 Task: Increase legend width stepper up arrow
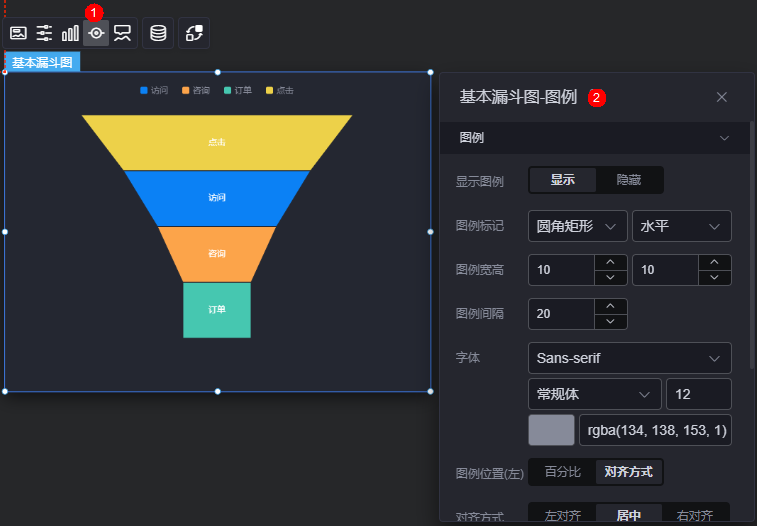pos(610,262)
